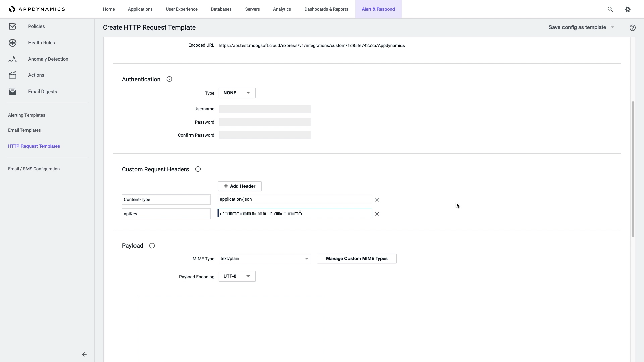Click inside the payload text area
This screenshot has height=362, width=644.
click(229, 328)
